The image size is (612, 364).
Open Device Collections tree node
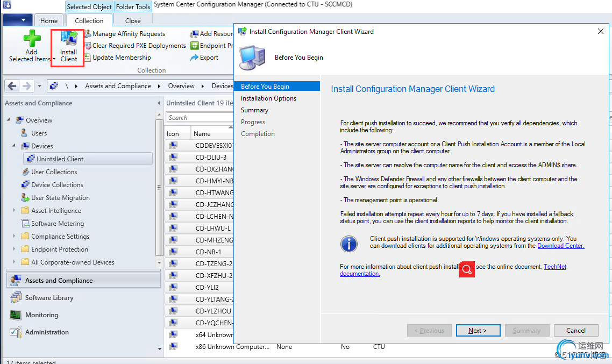coord(57,184)
